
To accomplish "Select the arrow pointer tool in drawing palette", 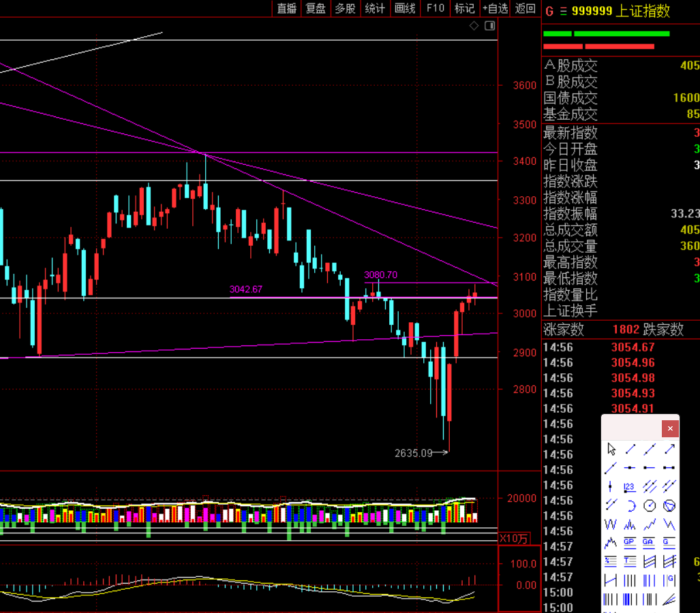I will 611,449.
